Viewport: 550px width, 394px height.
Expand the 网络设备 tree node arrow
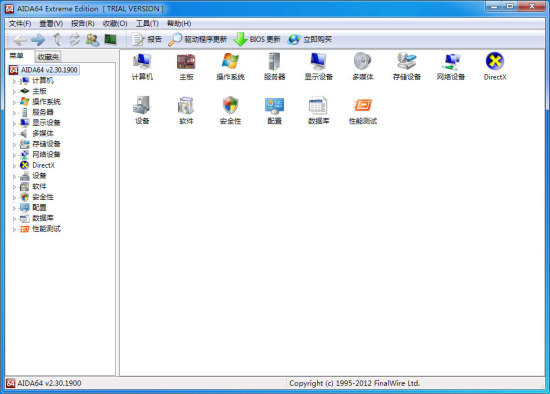[14, 155]
